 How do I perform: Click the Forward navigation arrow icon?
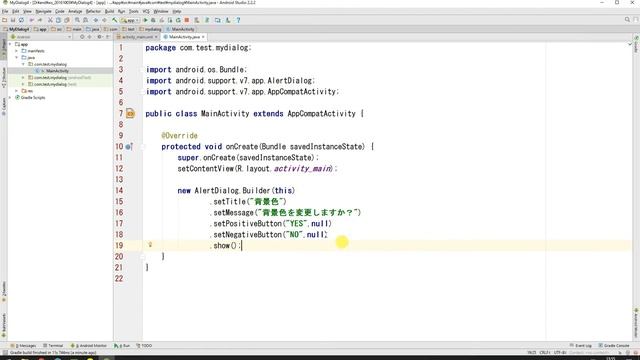[104, 20]
